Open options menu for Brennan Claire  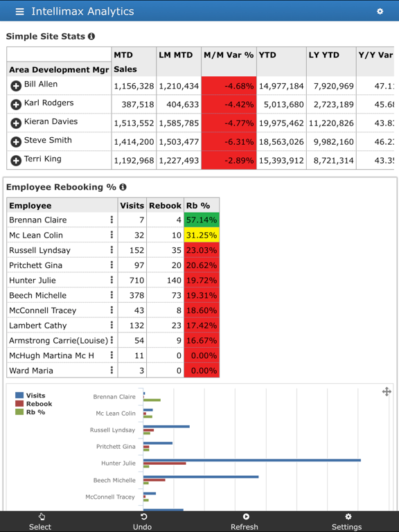(112, 220)
